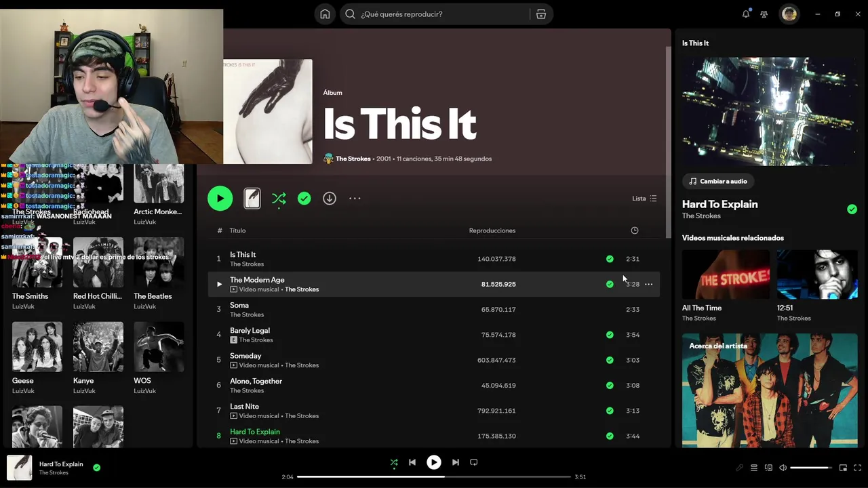Toggle album saved-to-library checkmark
Image resolution: width=868 pixels, height=488 pixels.
304,199
